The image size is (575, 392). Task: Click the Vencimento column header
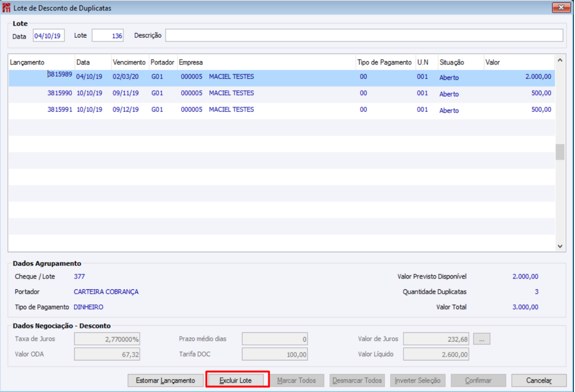click(x=130, y=63)
